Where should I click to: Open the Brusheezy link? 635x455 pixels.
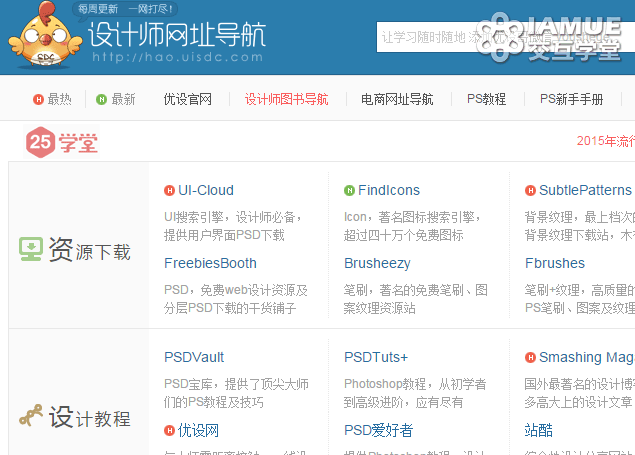tap(377, 264)
